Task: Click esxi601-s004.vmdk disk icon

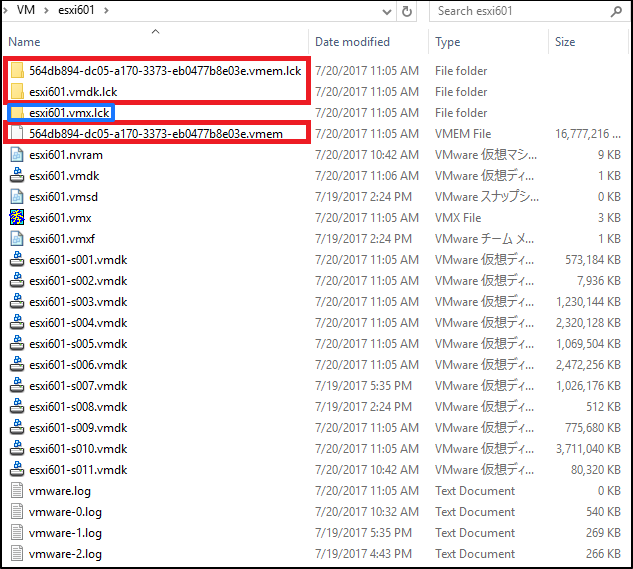Action: click(17, 323)
